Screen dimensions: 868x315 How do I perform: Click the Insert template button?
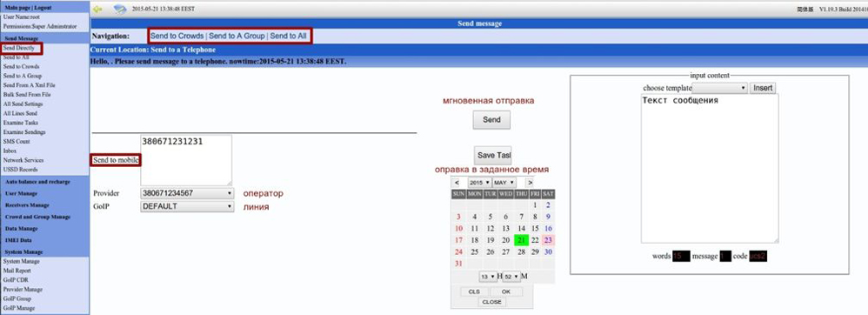coord(763,88)
